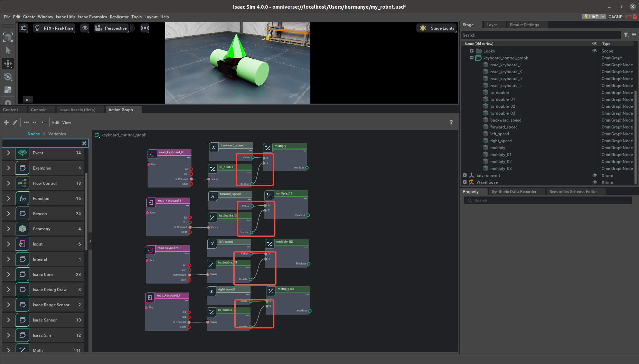This screenshot has width=639, height=364.
Task: Click the Stage Lights sun icon
Action: point(423,28)
